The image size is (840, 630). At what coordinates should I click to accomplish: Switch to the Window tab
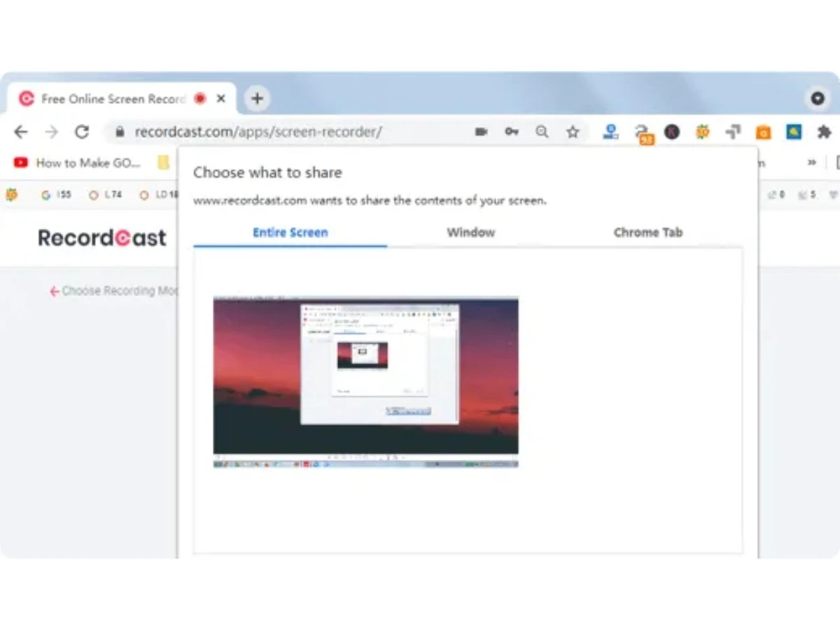[x=470, y=232]
